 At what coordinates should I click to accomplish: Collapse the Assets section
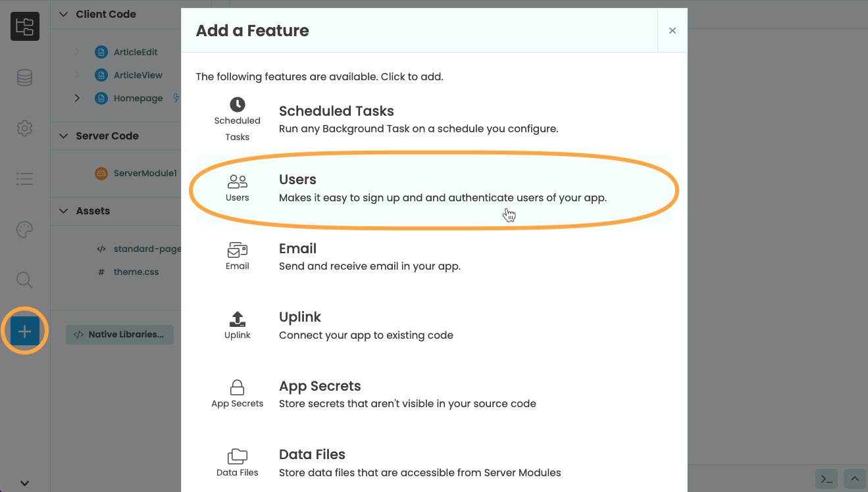pyautogui.click(x=63, y=210)
